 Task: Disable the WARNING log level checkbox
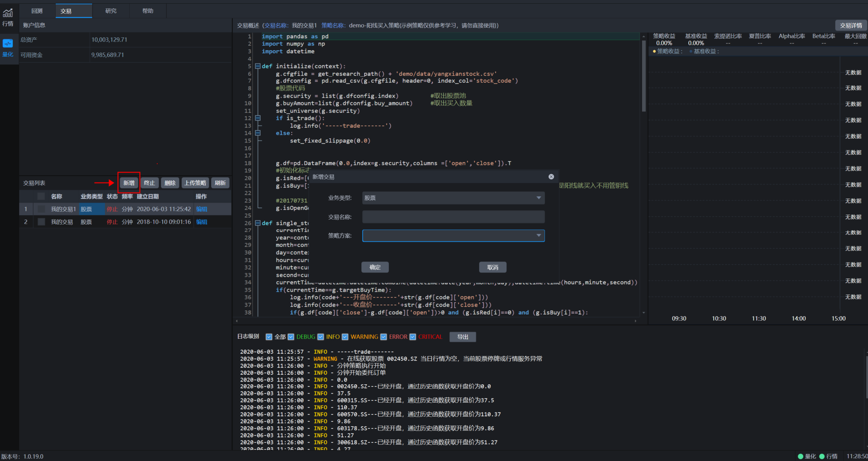[x=345, y=337]
